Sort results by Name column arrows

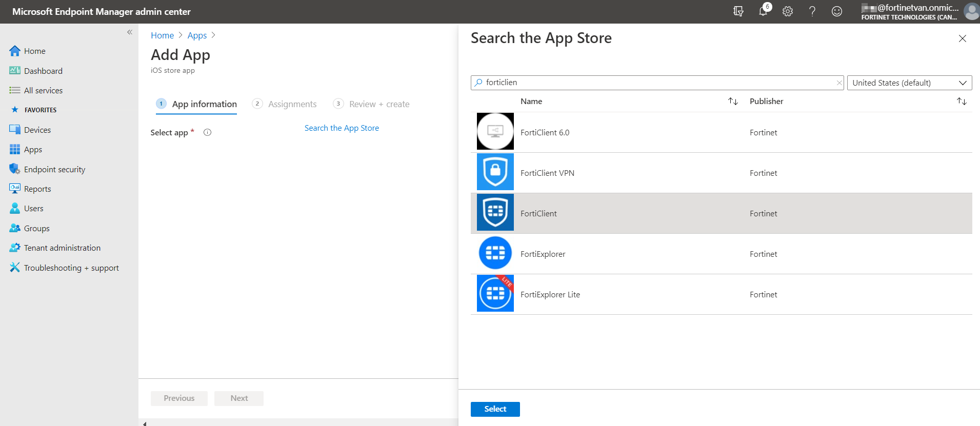tap(733, 102)
